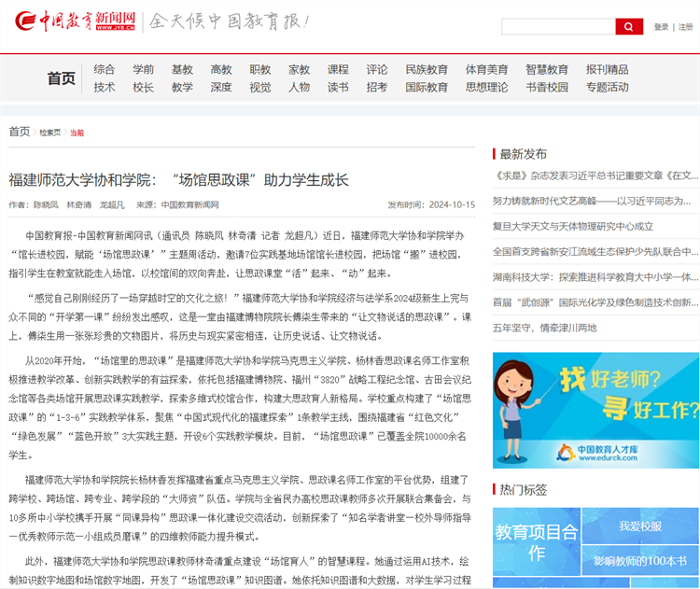
Task: Go to the 家教 section
Action: coord(299,69)
